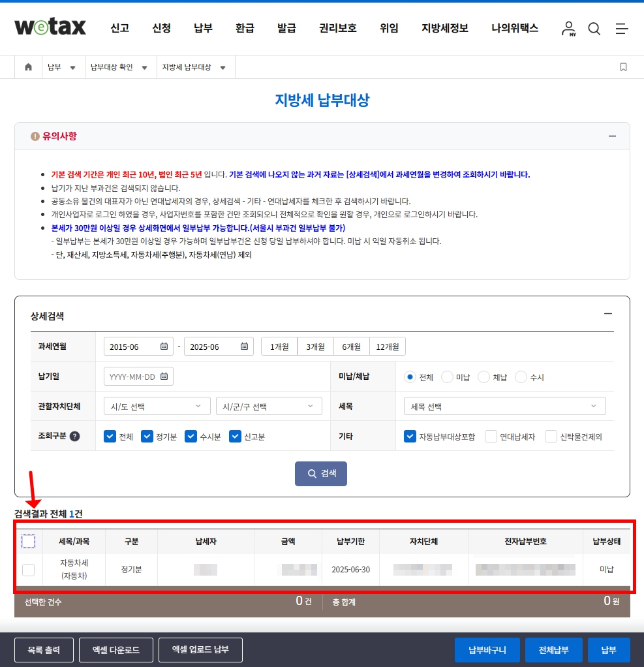Open the 환급 menu
The image size is (644, 667).
pyautogui.click(x=245, y=29)
